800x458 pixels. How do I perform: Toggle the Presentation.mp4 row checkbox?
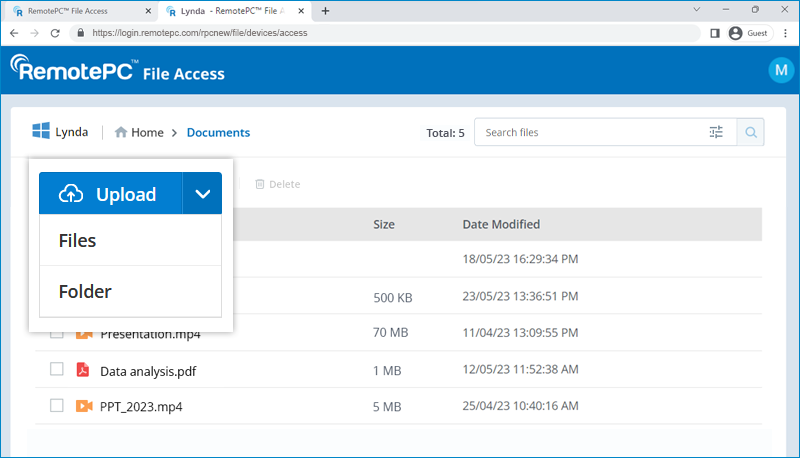pyautogui.click(x=57, y=334)
